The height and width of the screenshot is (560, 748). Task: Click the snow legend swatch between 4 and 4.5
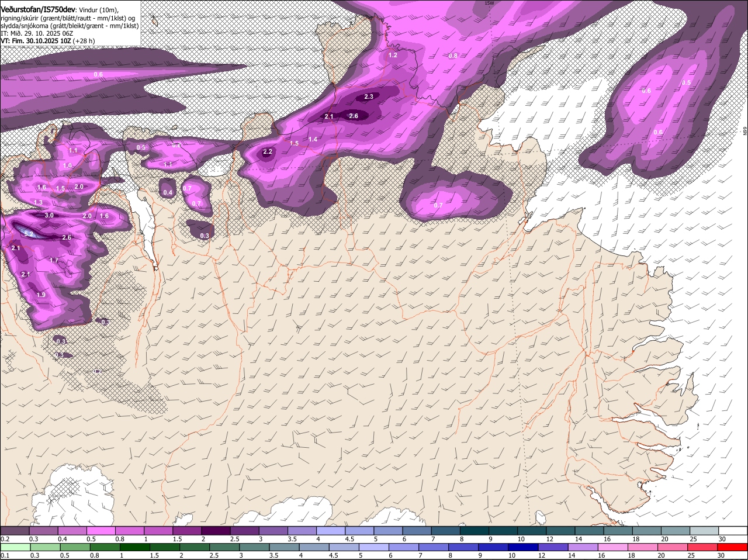(x=331, y=531)
